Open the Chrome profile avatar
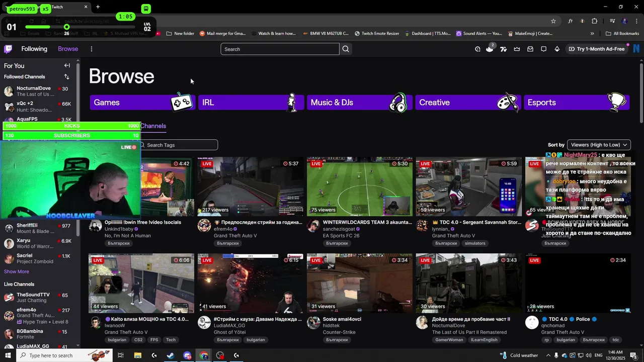644x362 pixels. [625, 21]
